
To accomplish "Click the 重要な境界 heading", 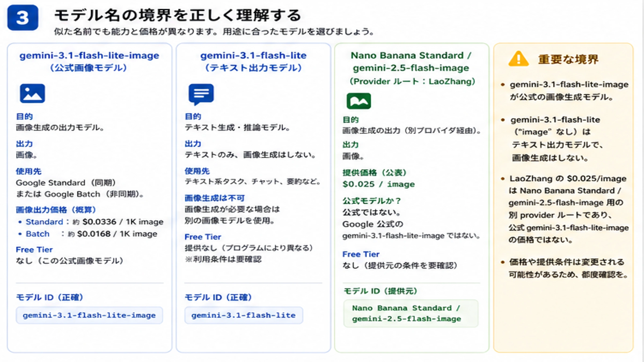I will tap(568, 59).
